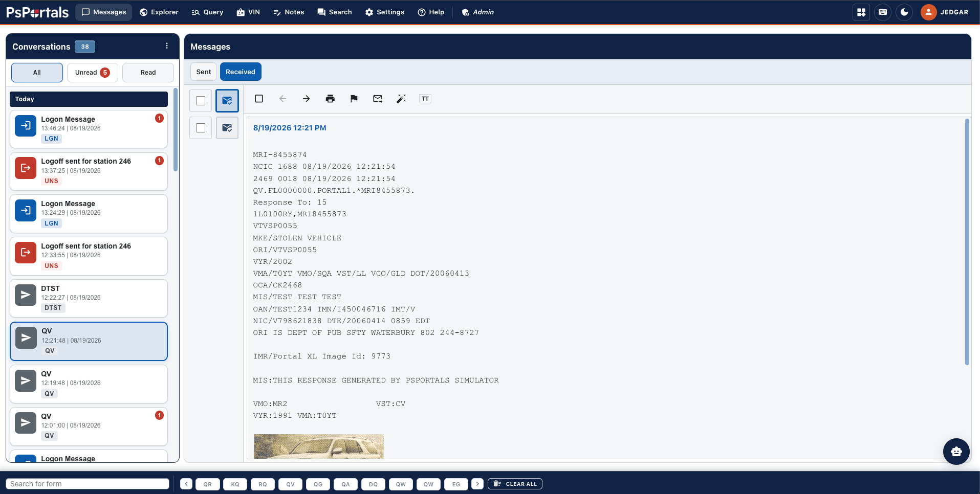Check the first message checkbox
Screen dimensions: 980x494
201,101
